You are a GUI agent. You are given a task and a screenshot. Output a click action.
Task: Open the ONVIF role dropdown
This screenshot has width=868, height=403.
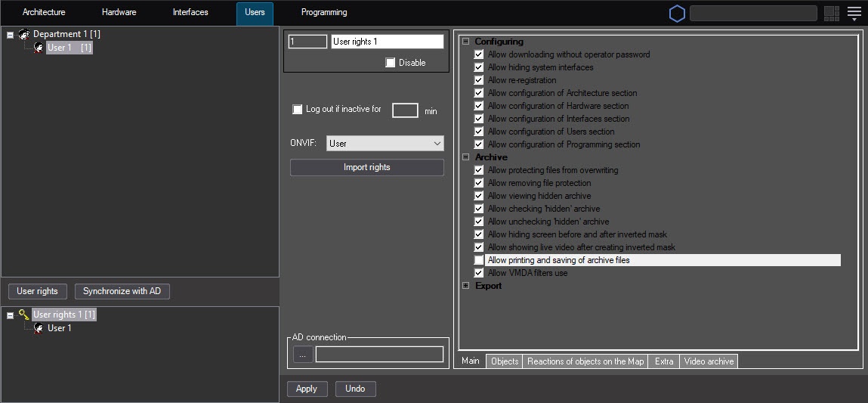pyautogui.click(x=385, y=143)
